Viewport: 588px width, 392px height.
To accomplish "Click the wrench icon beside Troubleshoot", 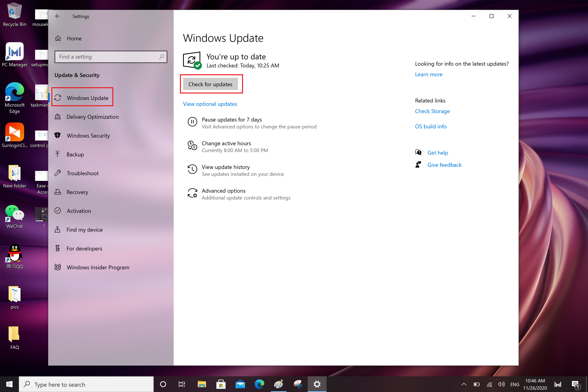I will click(57, 173).
